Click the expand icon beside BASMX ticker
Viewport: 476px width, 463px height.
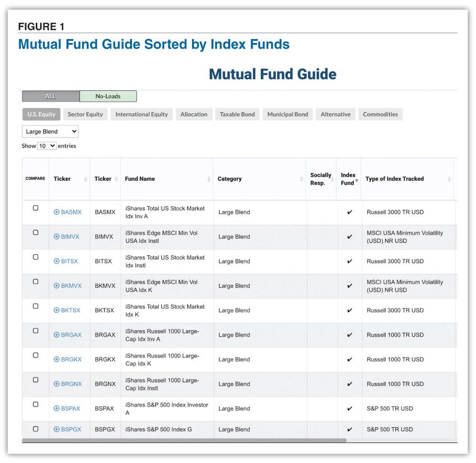56,212
